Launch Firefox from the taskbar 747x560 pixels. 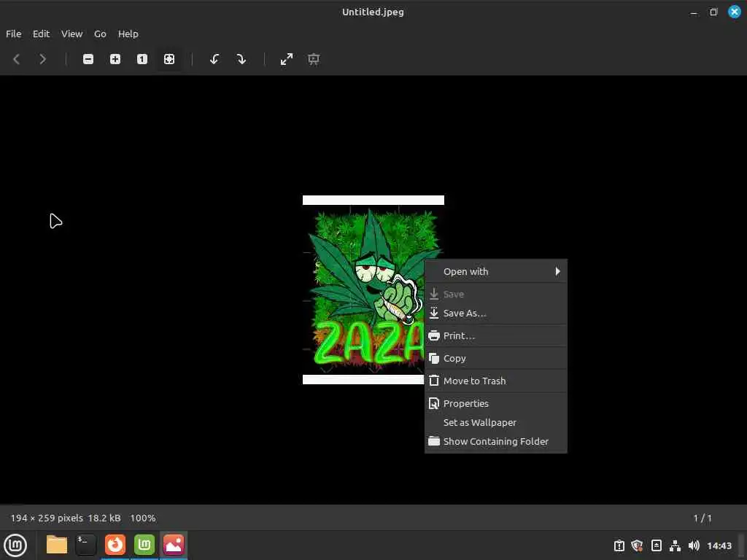click(115, 545)
